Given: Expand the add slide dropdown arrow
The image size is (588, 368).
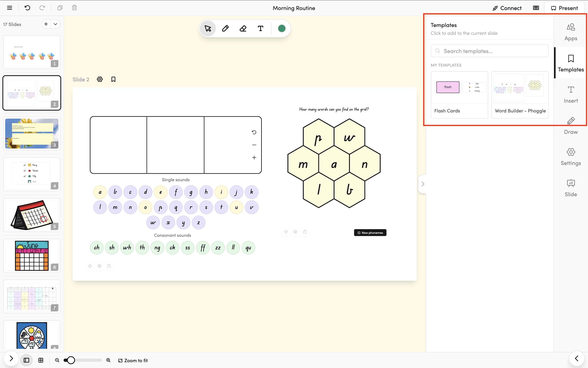Looking at the screenshot, I should pos(55,24).
